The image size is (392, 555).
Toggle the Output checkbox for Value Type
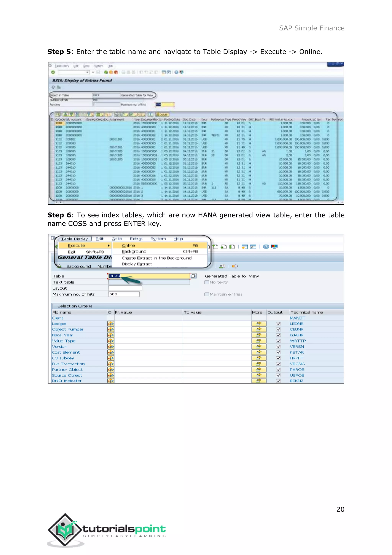278,341
